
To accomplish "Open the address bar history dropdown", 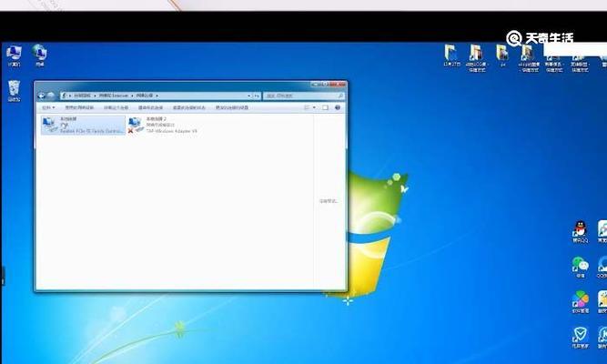I will 249,96.
